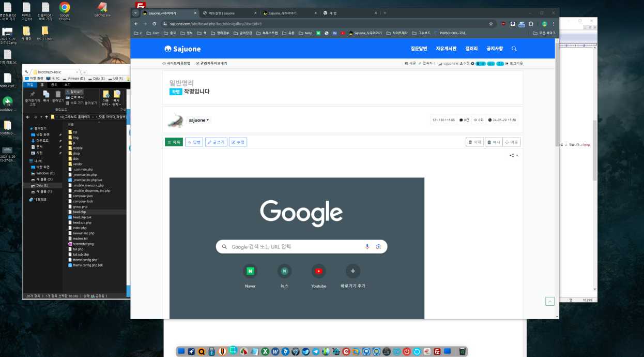The width and height of the screenshot is (644, 357).
Task: Select the vendor folder in Explorer
Action: pos(78,164)
